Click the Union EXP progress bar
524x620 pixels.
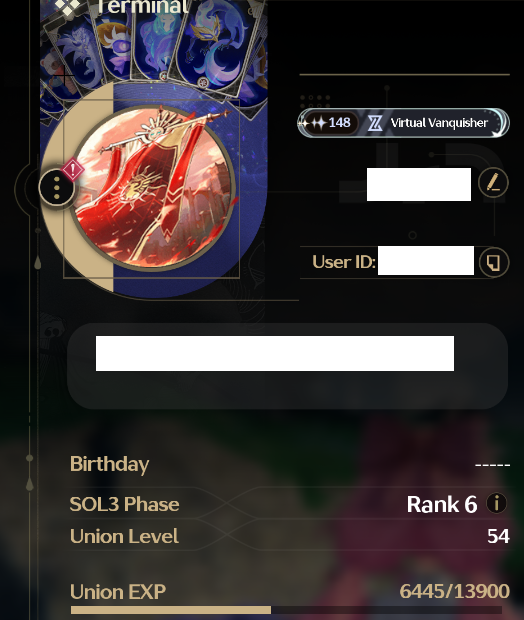coord(286,610)
